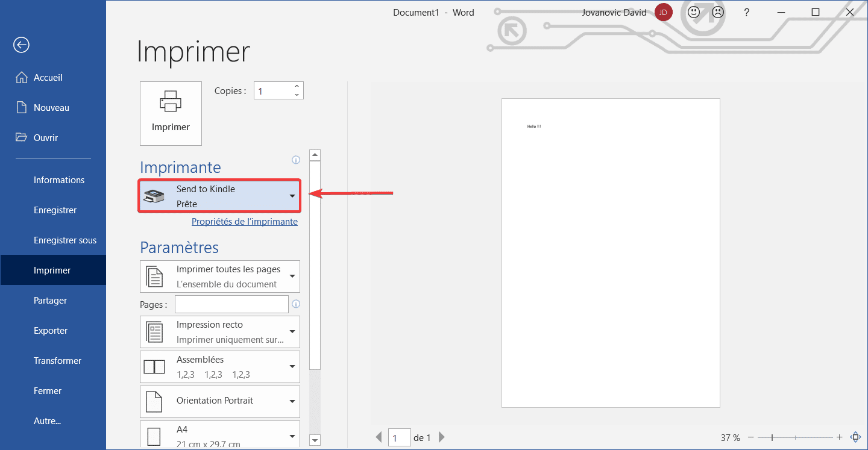Increase the number of copies
This screenshot has height=450, width=868.
coord(297,87)
